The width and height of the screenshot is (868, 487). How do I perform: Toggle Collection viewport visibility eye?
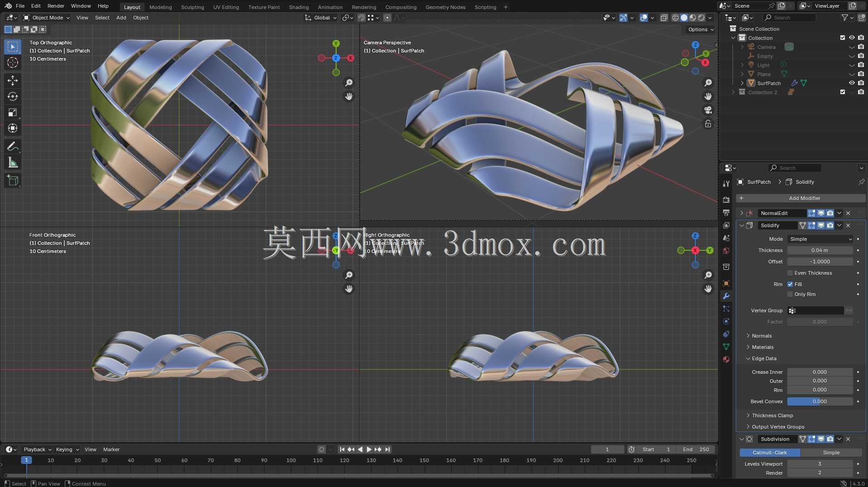tap(852, 38)
